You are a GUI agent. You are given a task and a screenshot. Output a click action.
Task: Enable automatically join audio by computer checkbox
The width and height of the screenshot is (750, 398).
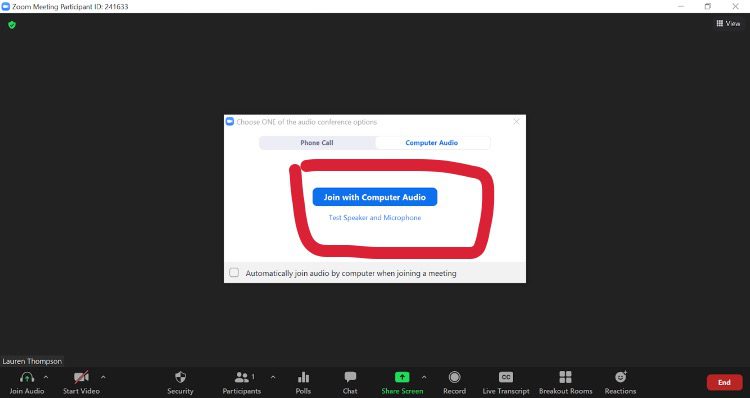tap(234, 273)
